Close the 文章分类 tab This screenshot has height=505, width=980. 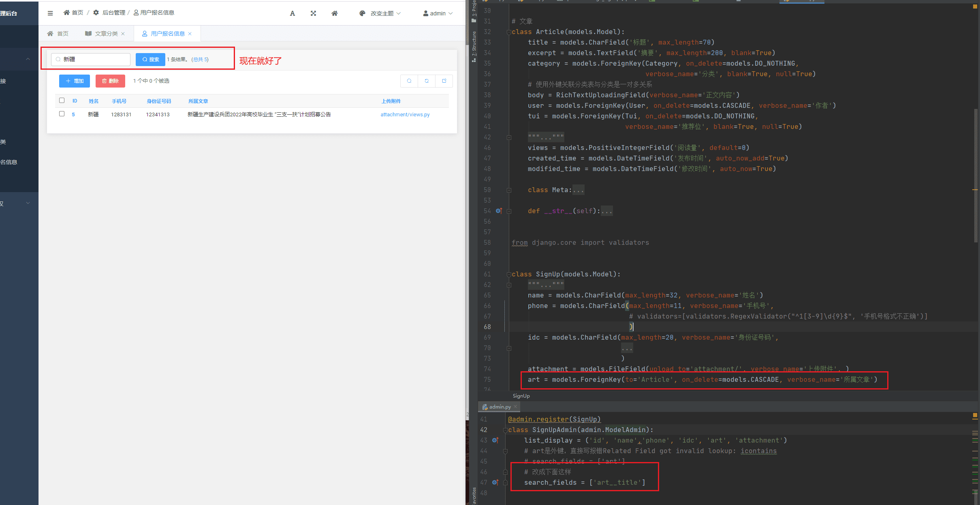tap(123, 34)
